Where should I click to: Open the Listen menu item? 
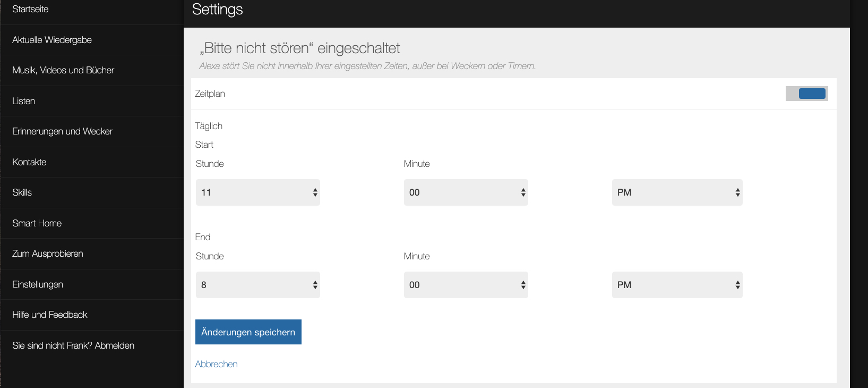click(24, 101)
